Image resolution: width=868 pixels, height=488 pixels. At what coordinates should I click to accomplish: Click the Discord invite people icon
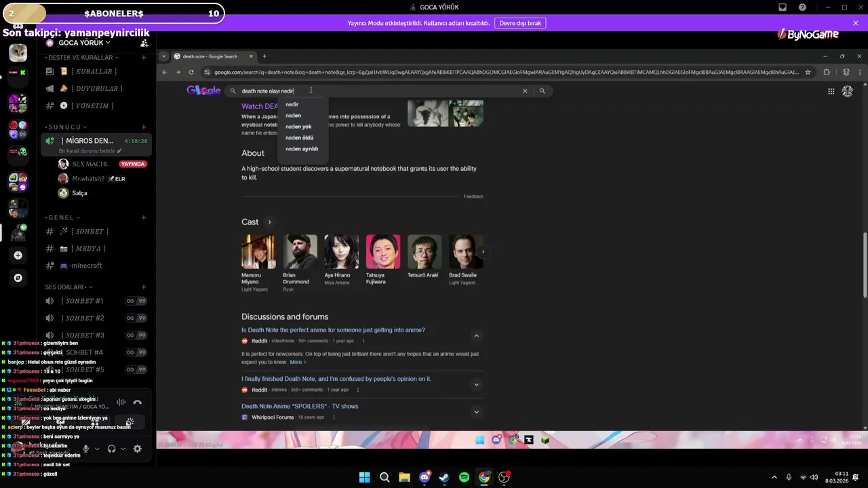tap(144, 43)
